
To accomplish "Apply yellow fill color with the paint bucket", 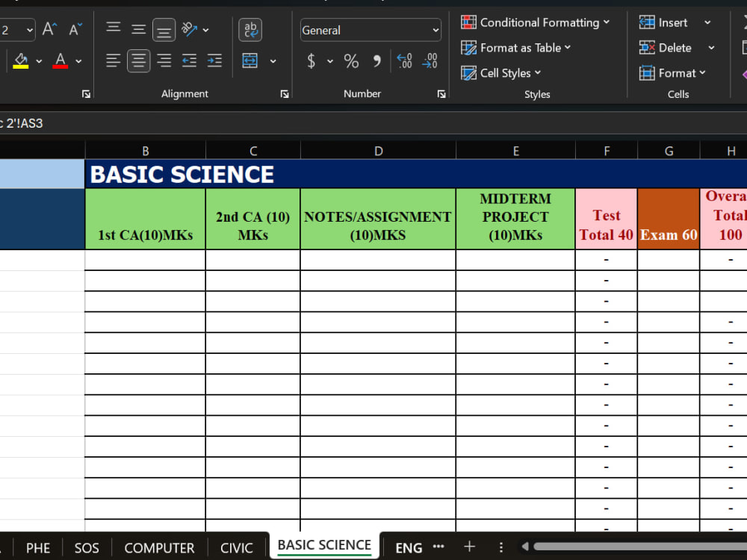I will pos(20,61).
